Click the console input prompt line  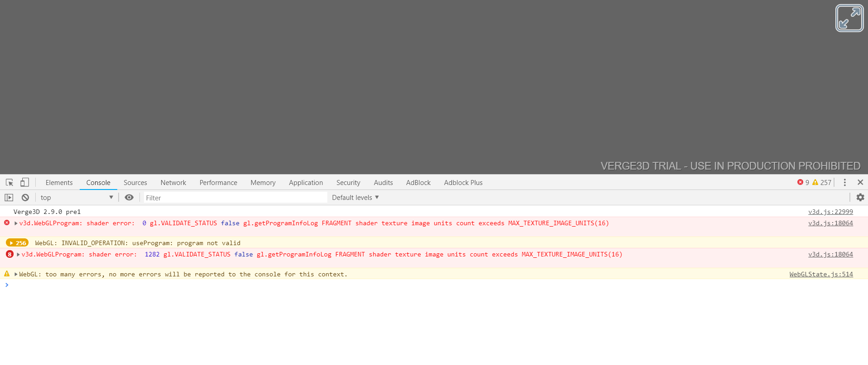pos(434,285)
